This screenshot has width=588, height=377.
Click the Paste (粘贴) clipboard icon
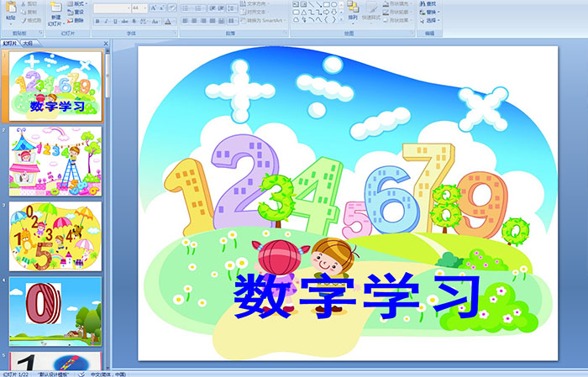[x=11, y=7]
